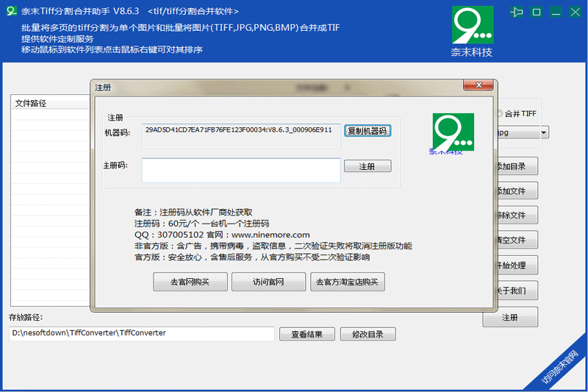
Task: Click the text '注册码：60元/个 一台机一个注册码'
Action: [201, 224]
